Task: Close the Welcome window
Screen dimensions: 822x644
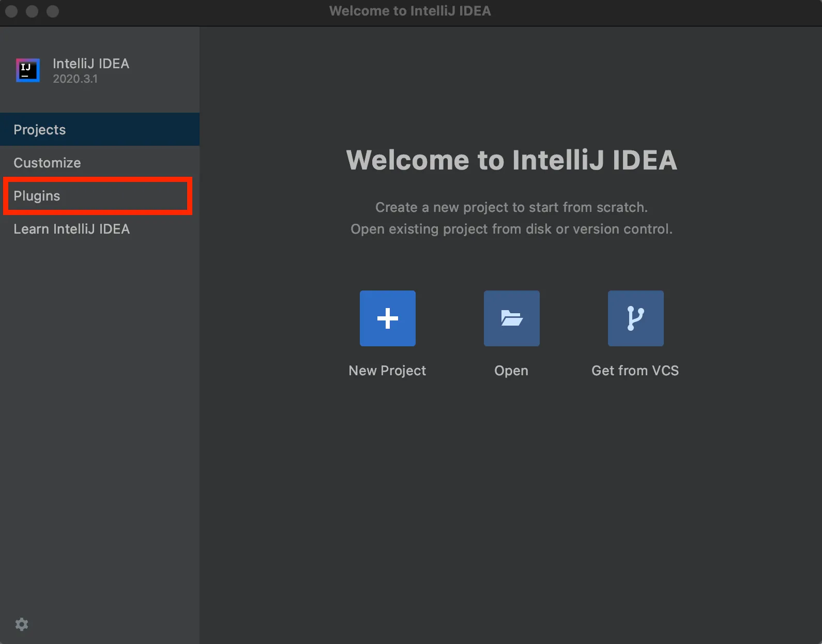Action: 11,11
